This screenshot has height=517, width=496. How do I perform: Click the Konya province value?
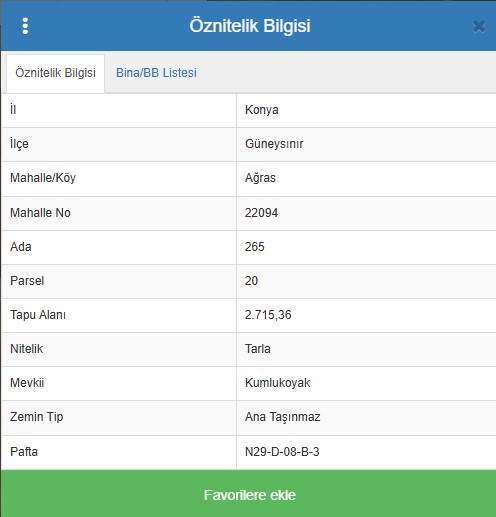(x=261, y=110)
